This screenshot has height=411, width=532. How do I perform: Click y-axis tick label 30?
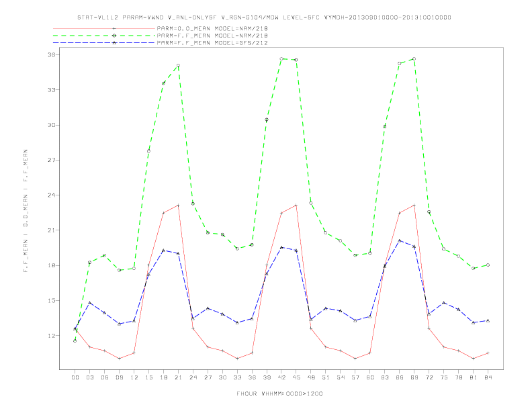pos(51,125)
